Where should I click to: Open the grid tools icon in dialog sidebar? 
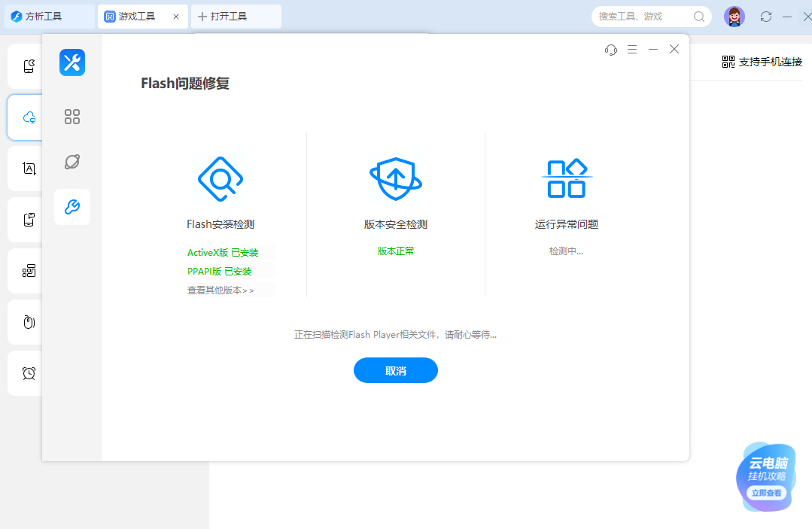72,117
